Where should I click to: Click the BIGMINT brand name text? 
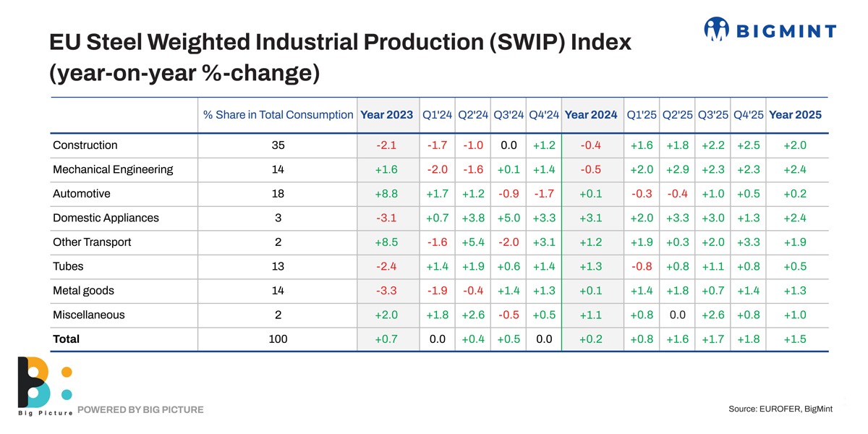coord(787,30)
